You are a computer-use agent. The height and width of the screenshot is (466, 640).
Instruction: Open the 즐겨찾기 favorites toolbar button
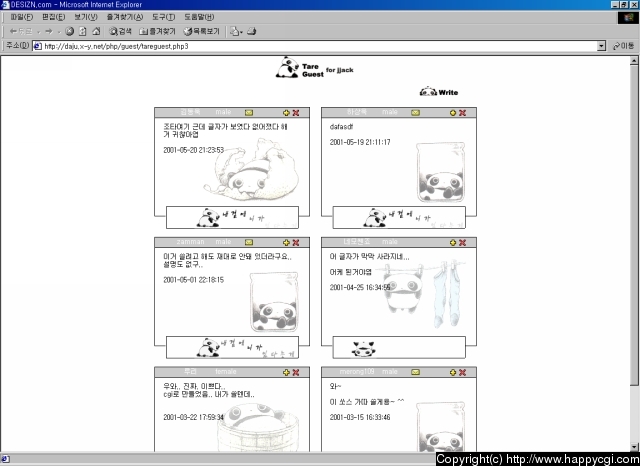pos(157,31)
